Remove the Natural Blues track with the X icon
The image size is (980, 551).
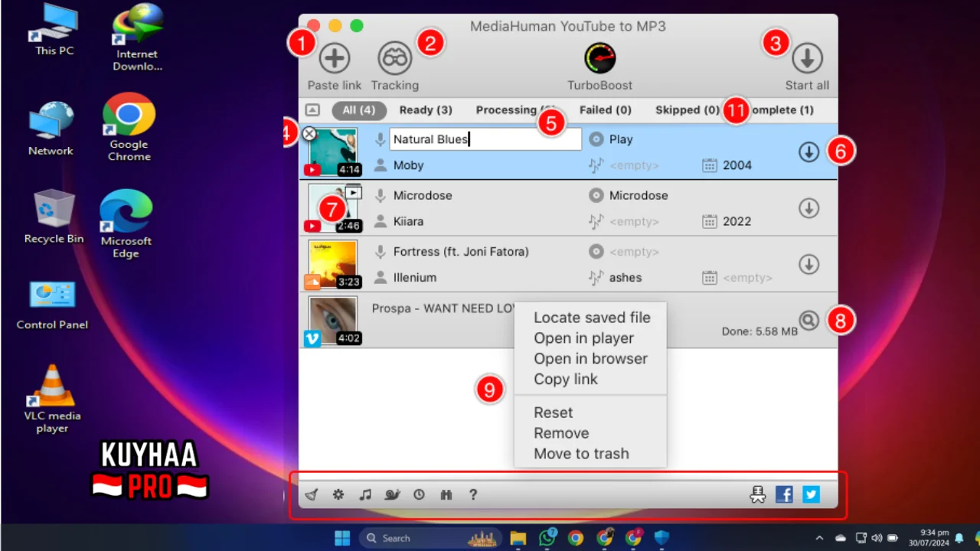click(309, 134)
